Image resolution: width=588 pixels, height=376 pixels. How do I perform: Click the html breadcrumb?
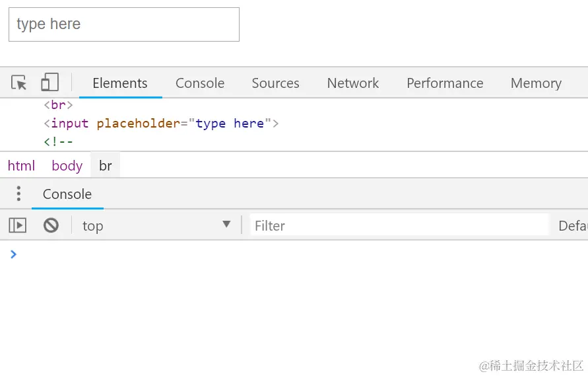click(x=21, y=166)
